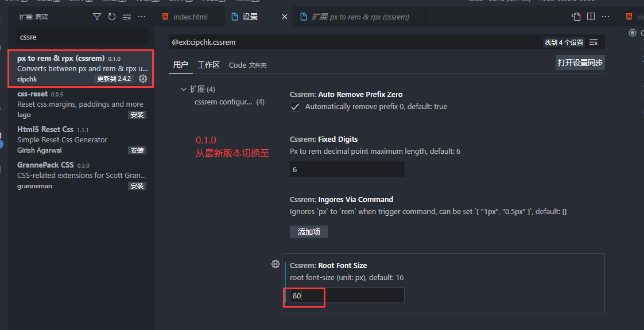Install GrannePack CSS extension
The width and height of the screenshot is (644, 330).
pos(137,186)
